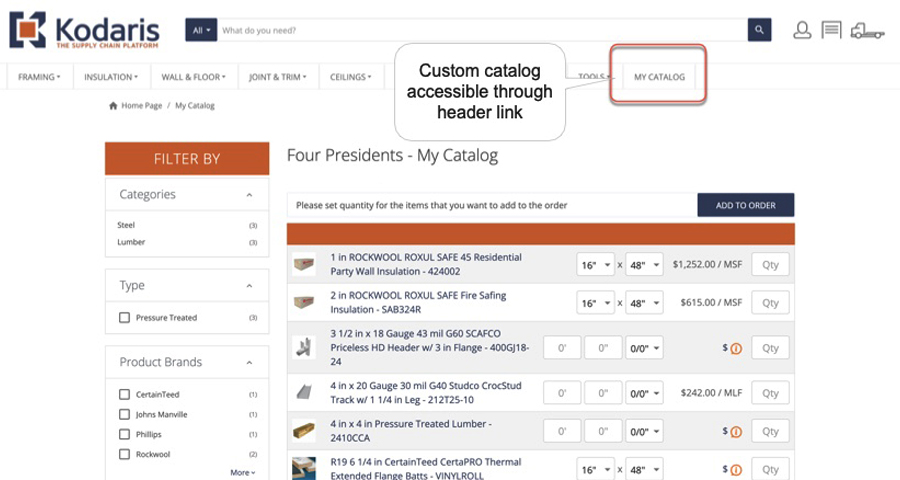Click inches field for CrocStud Track row
The height and width of the screenshot is (480, 900).
pyautogui.click(x=603, y=393)
